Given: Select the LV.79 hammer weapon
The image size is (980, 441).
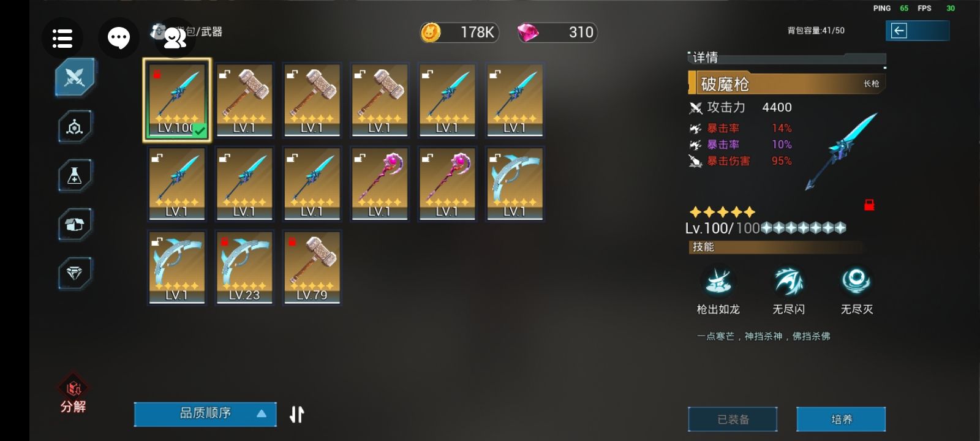Looking at the screenshot, I should (x=312, y=267).
